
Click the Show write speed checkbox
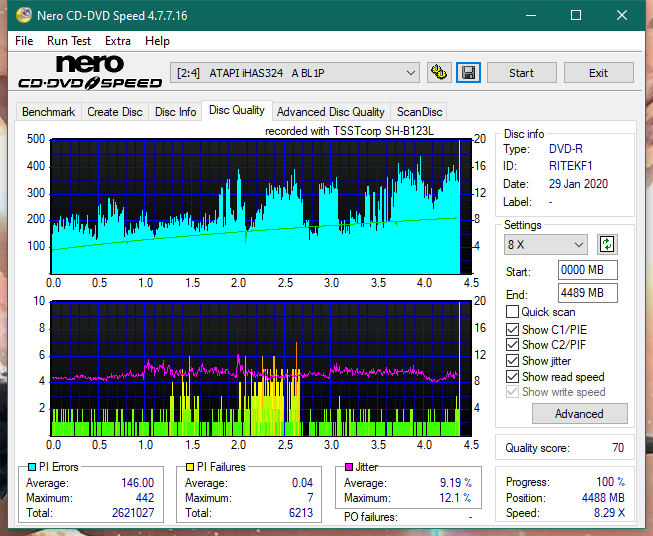512,392
